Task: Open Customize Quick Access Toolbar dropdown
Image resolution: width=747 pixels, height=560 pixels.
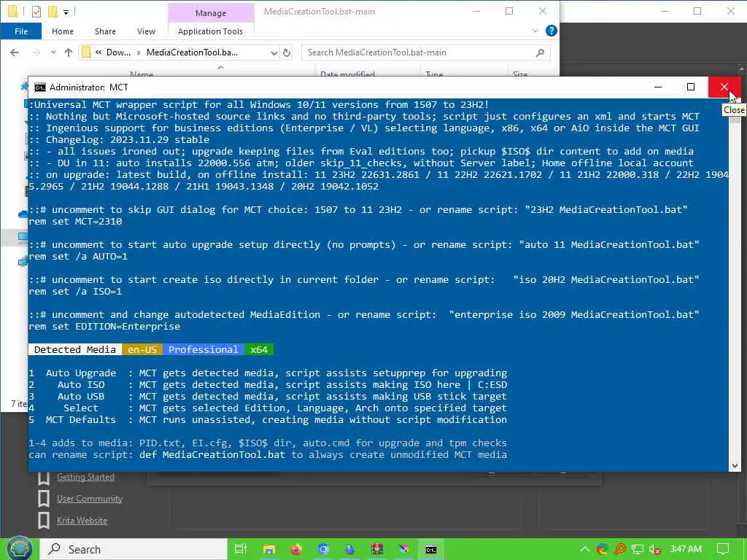Action: tap(66, 12)
